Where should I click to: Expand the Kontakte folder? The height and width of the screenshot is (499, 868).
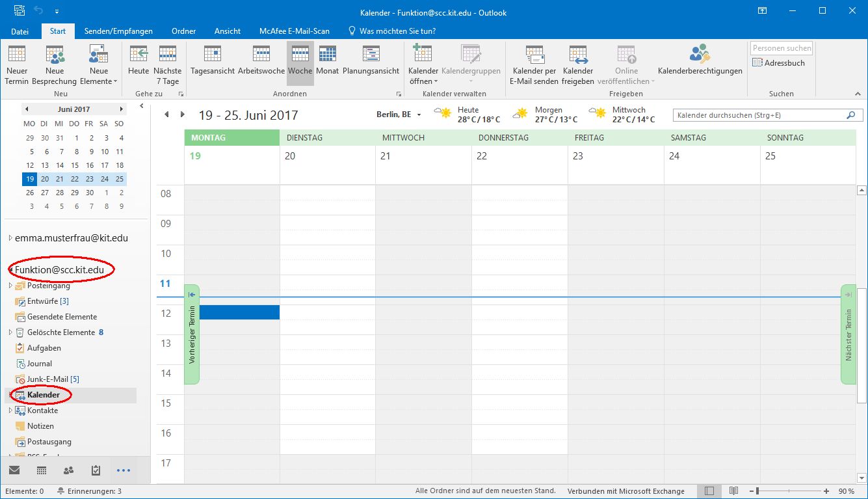[10, 411]
